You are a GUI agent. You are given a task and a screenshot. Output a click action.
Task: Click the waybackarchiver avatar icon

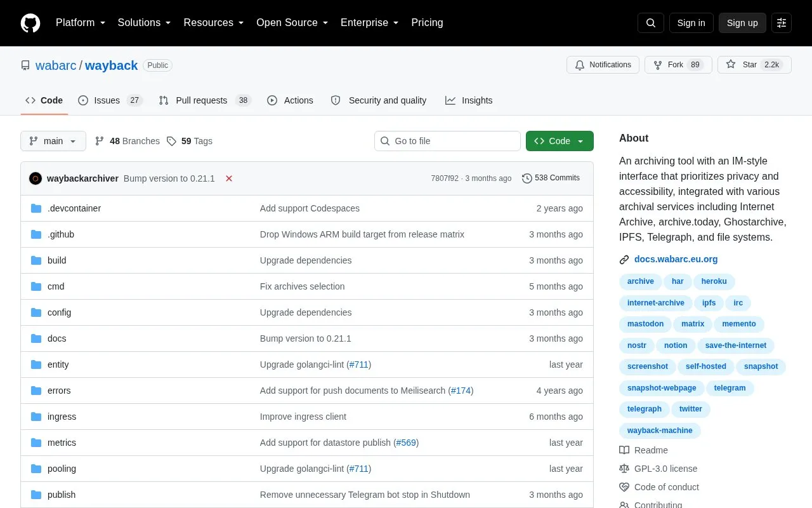pyautogui.click(x=36, y=178)
